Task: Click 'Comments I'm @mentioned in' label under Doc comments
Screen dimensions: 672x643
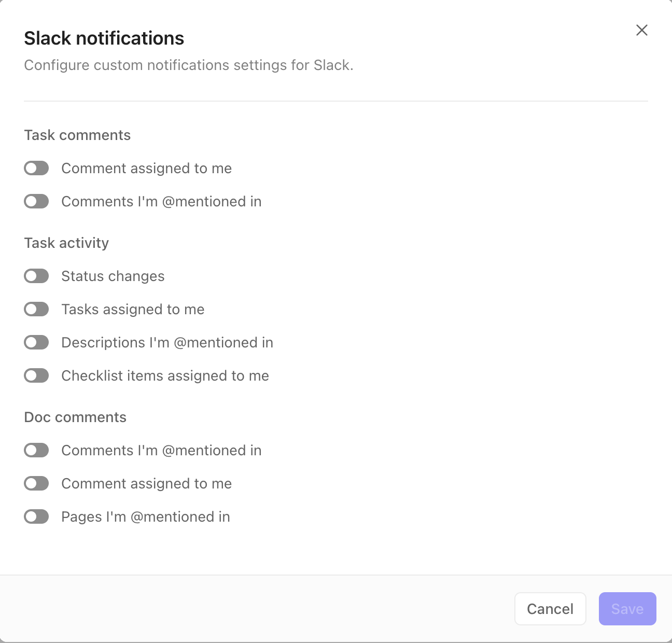Action: 161,450
